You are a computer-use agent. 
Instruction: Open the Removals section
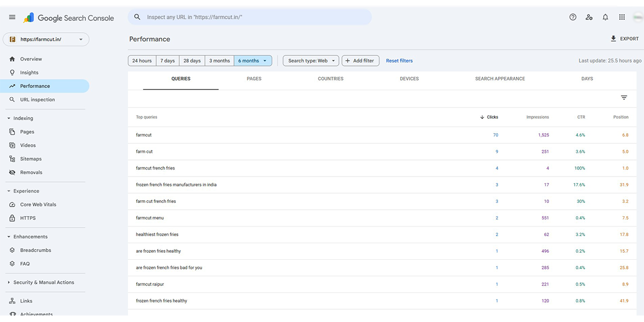(x=31, y=172)
